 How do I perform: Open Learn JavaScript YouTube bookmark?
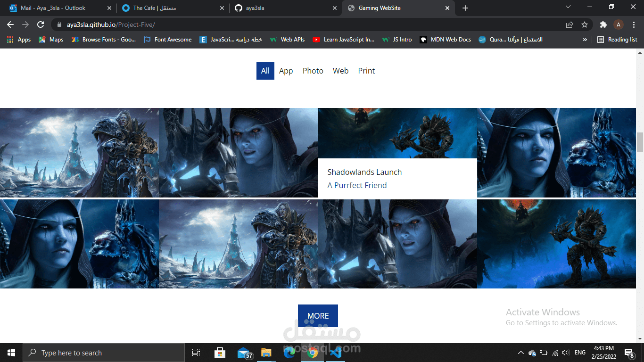(x=344, y=40)
